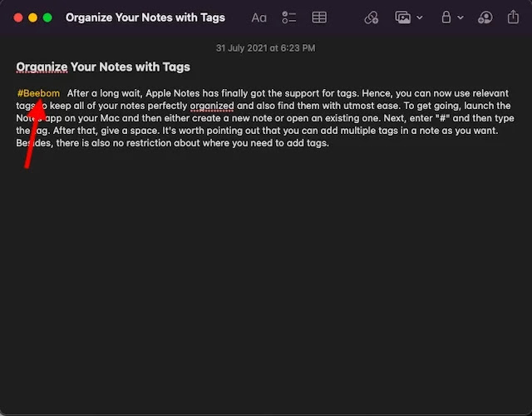Screen dimensions: 532x416
Task: Expand the media button dropdown arrow
Action: (420, 17)
